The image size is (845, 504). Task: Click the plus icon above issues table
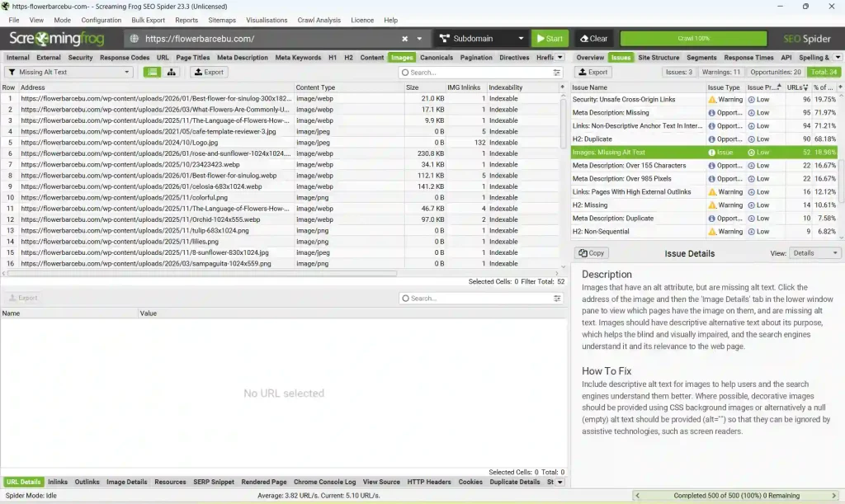[840, 87]
